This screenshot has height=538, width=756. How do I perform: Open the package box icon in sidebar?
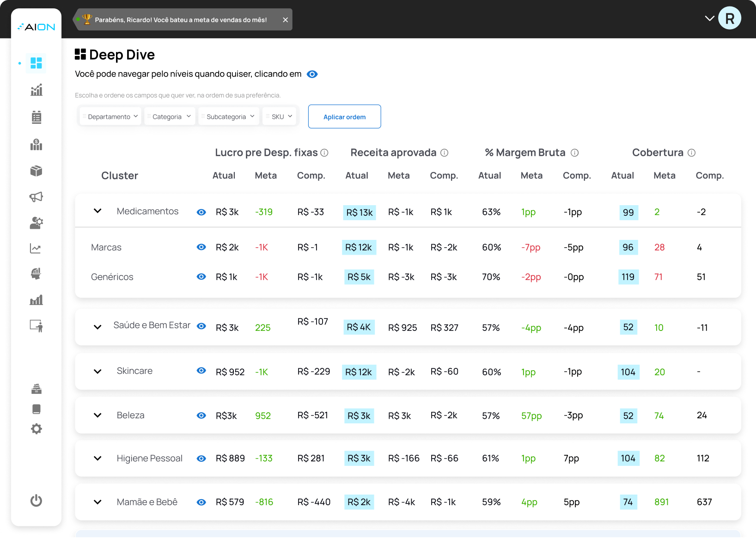coord(36,171)
